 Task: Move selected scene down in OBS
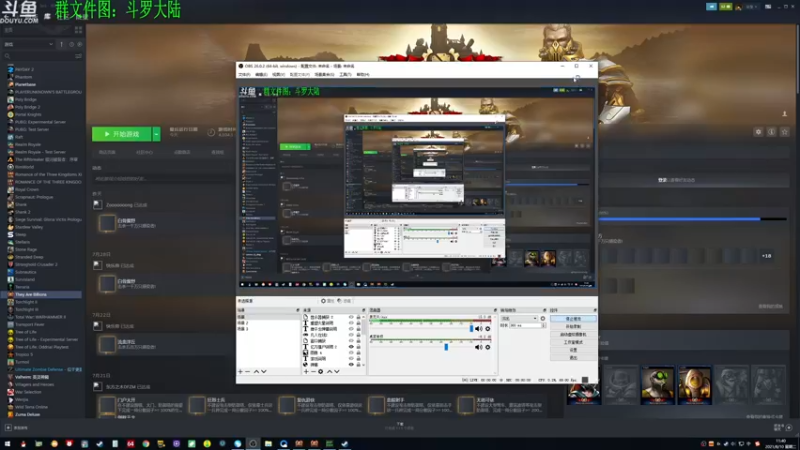[x=264, y=371]
